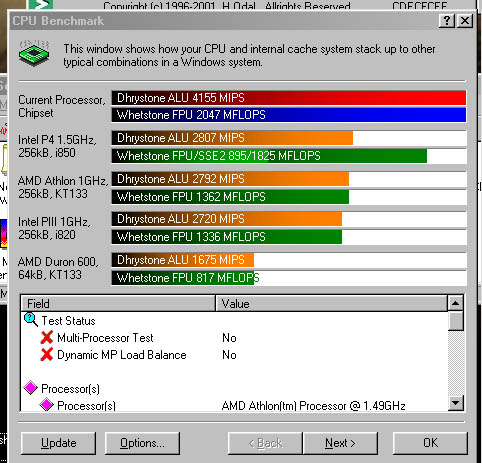The image size is (482, 463).
Task: Click the greyed Back button
Action: click(265, 443)
